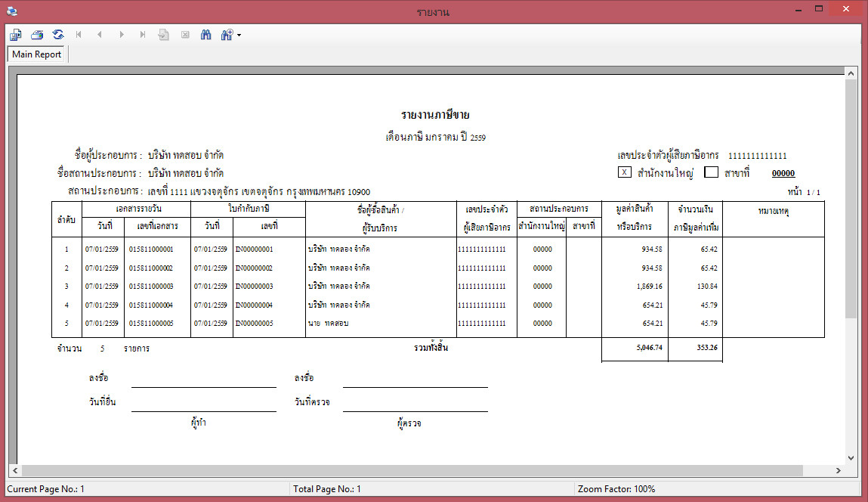Advance to the next page arrow

[x=121, y=35]
